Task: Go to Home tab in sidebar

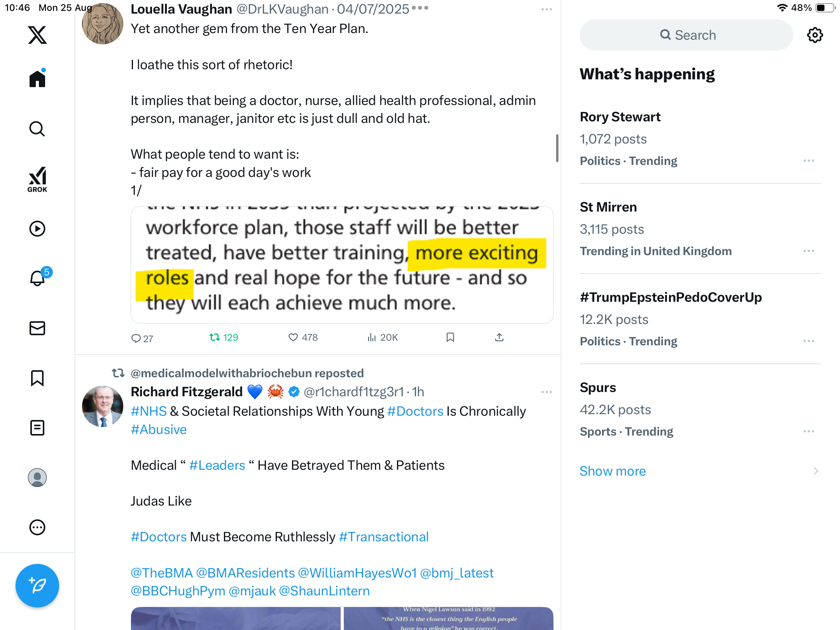Action: click(37, 79)
